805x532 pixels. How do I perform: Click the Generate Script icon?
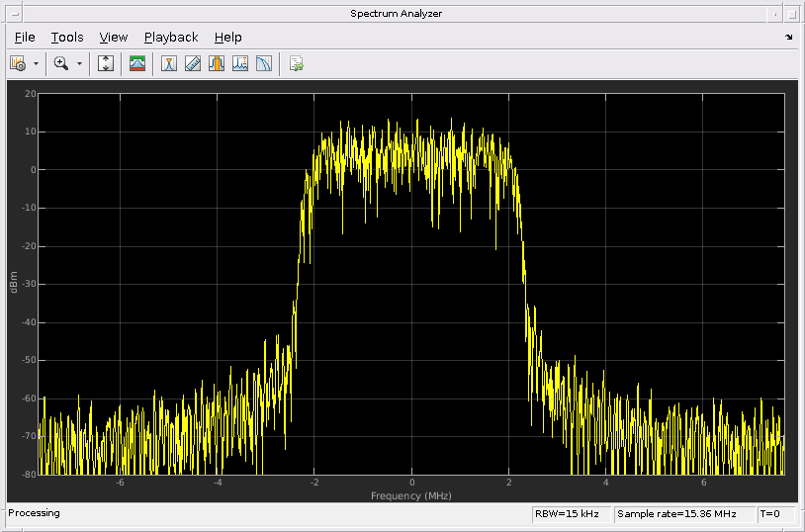pyautogui.click(x=296, y=63)
